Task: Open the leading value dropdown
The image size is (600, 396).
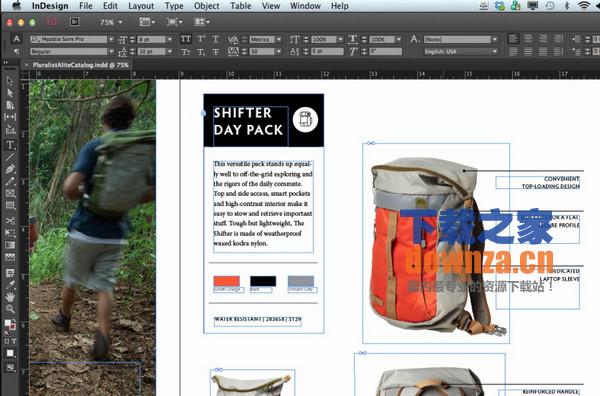Action: (x=169, y=52)
